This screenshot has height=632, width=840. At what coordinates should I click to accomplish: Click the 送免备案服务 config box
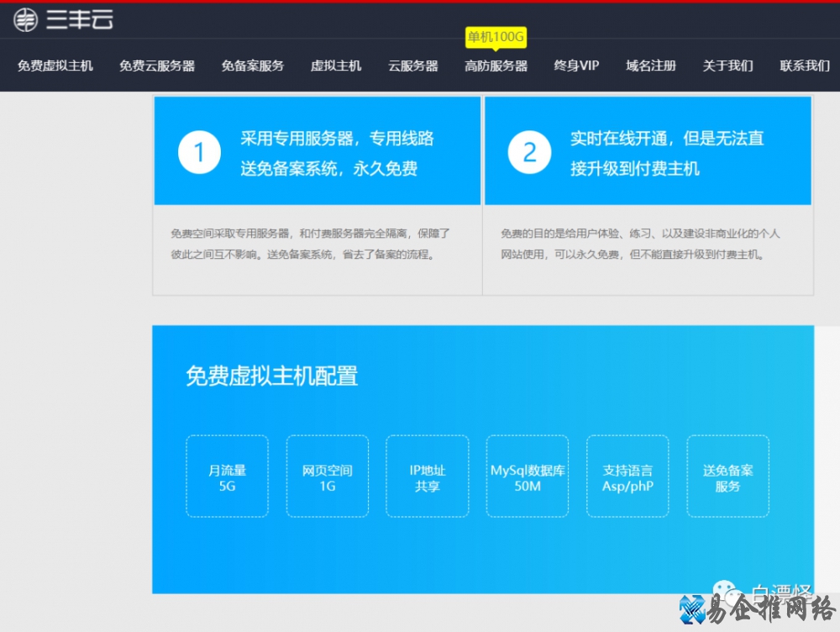(727, 477)
